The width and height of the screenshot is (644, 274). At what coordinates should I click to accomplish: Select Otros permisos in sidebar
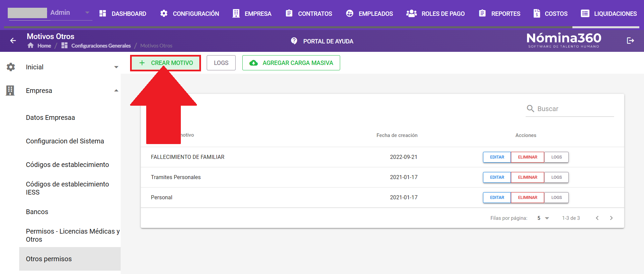[x=70, y=259]
